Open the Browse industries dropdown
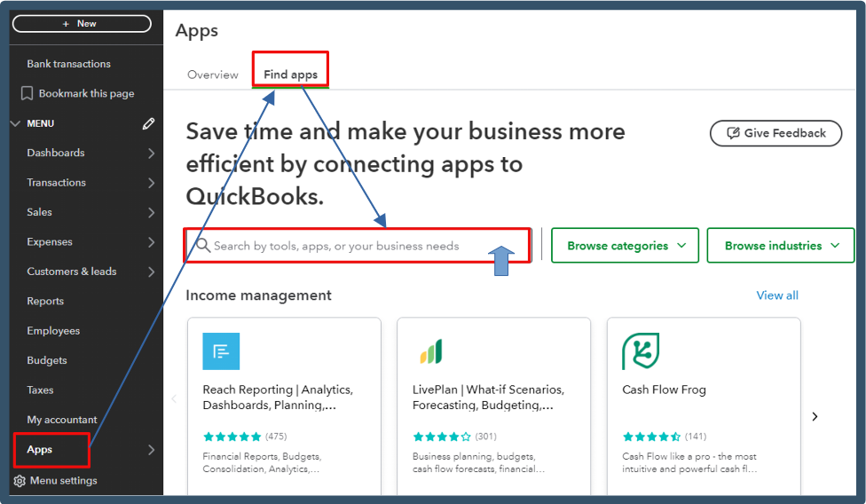The width and height of the screenshot is (866, 504). pyautogui.click(x=781, y=246)
